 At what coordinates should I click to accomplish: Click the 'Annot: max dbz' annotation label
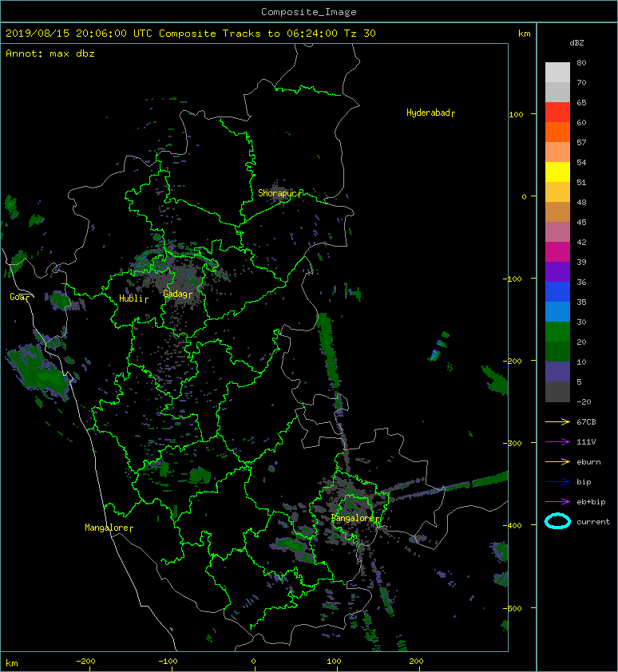click(x=50, y=53)
